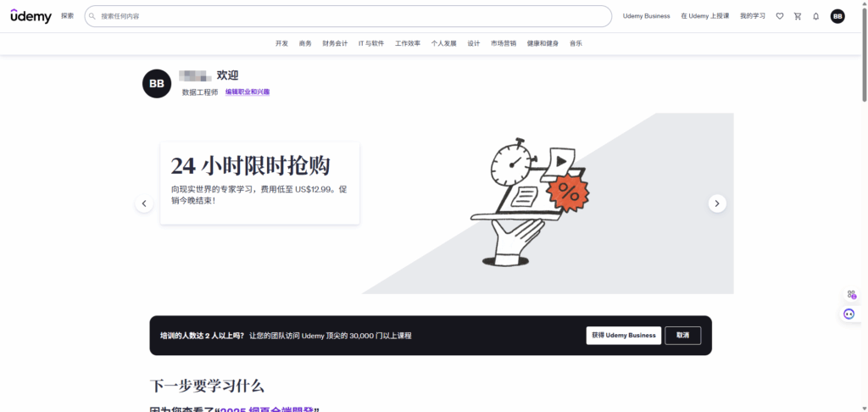The height and width of the screenshot is (412, 868).
Task: Select the 音乐 category
Action: [576, 43]
